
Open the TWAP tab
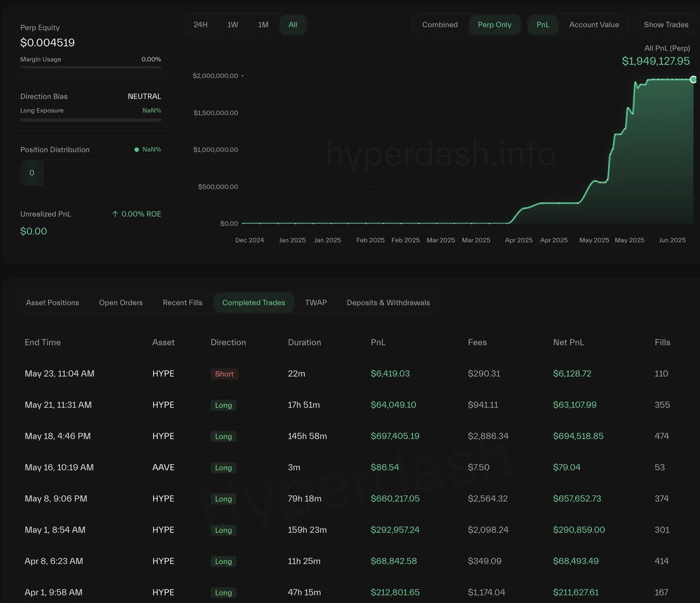(316, 303)
